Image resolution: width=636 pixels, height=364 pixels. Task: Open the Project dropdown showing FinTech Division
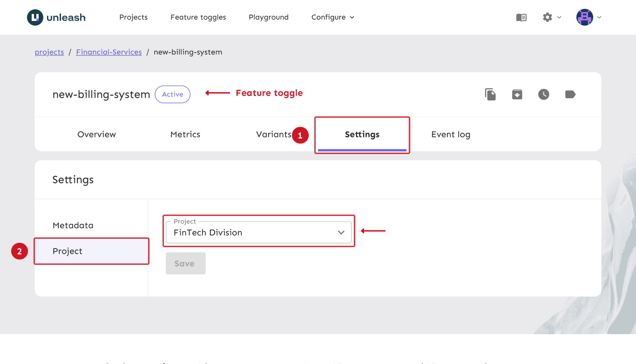pyautogui.click(x=258, y=232)
